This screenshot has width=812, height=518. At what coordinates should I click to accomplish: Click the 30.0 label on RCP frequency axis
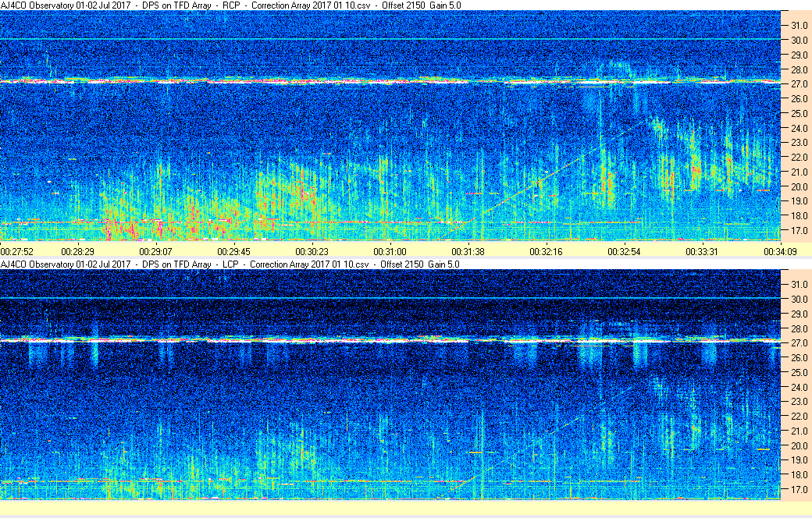pos(799,40)
